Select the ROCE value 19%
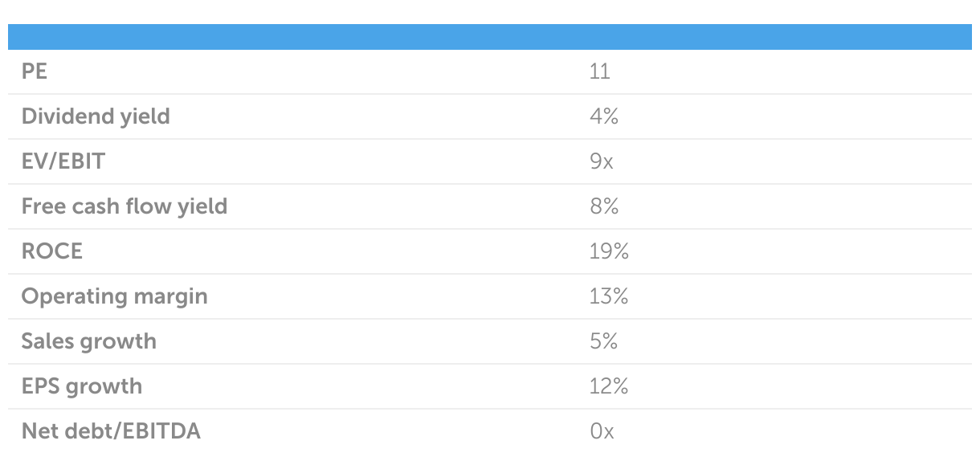 click(608, 251)
